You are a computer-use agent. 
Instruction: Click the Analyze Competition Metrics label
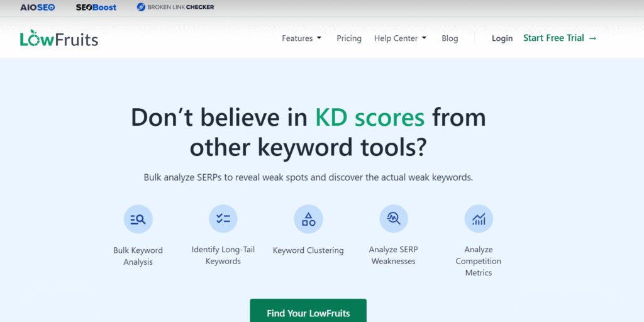pos(479,261)
